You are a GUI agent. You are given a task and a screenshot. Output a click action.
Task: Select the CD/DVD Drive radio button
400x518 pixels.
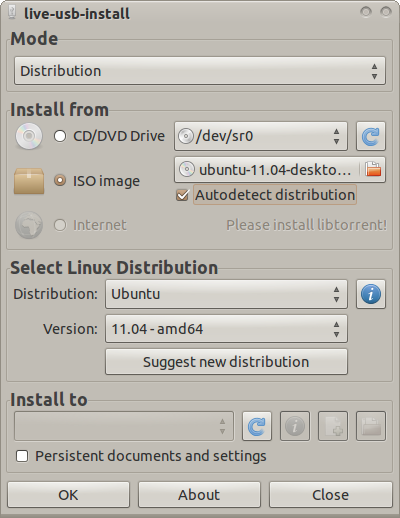coord(60,136)
